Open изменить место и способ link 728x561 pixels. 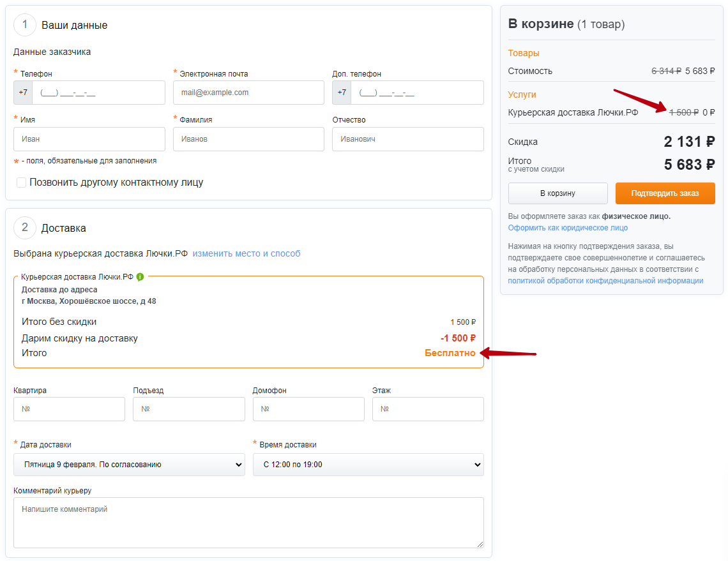pyautogui.click(x=246, y=253)
